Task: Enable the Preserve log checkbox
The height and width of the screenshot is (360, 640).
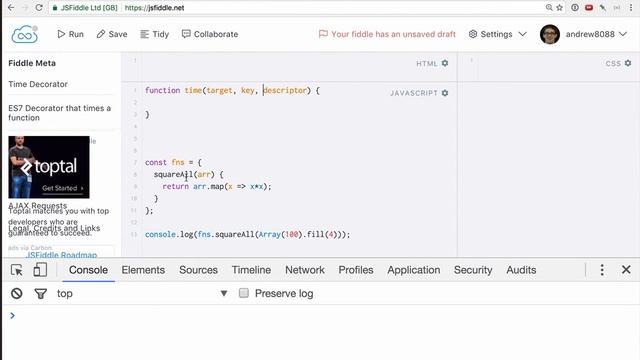Action: pyautogui.click(x=244, y=293)
